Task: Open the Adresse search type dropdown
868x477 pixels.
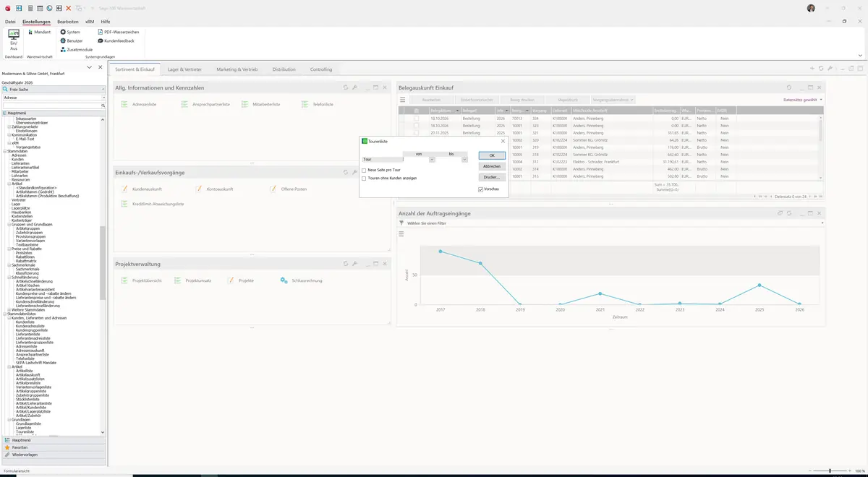Action: (103, 97)
